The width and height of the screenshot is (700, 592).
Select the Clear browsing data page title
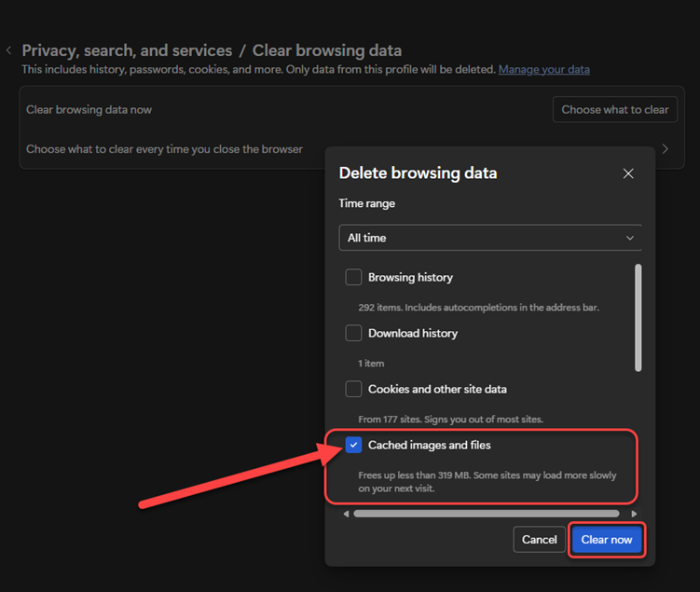coord(327,50)
